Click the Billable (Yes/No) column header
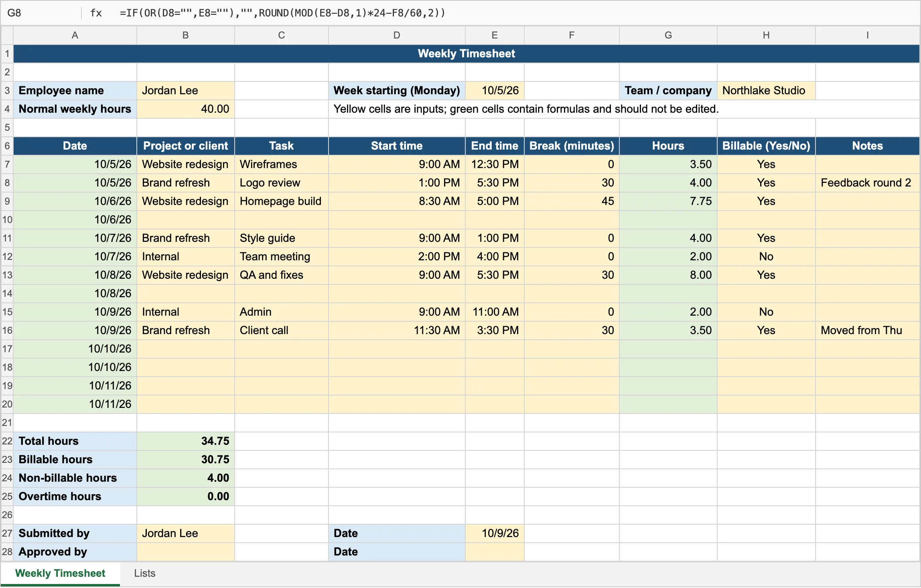The height and width of the screenshot is (588, 921). (766, 146)
